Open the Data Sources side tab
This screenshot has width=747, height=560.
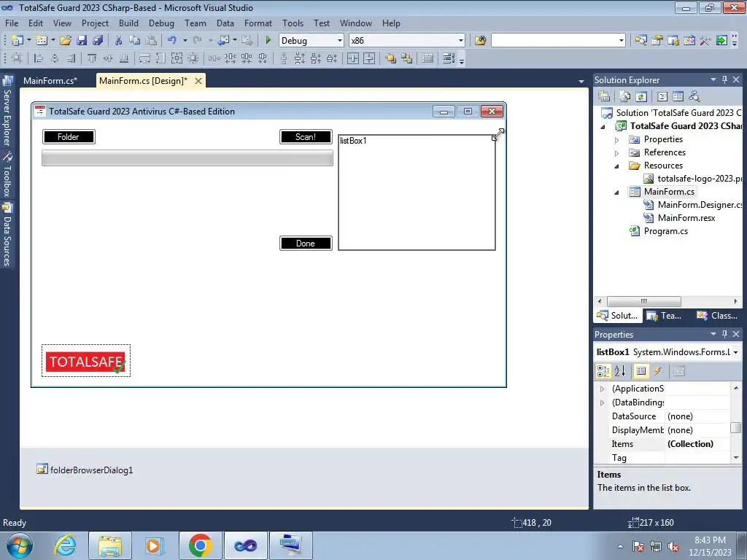(x=7, y=235)
